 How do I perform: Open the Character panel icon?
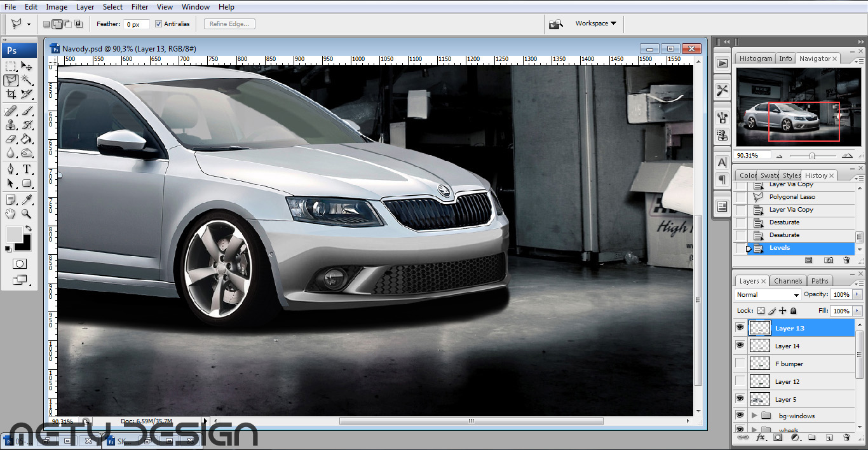point(722,163)
